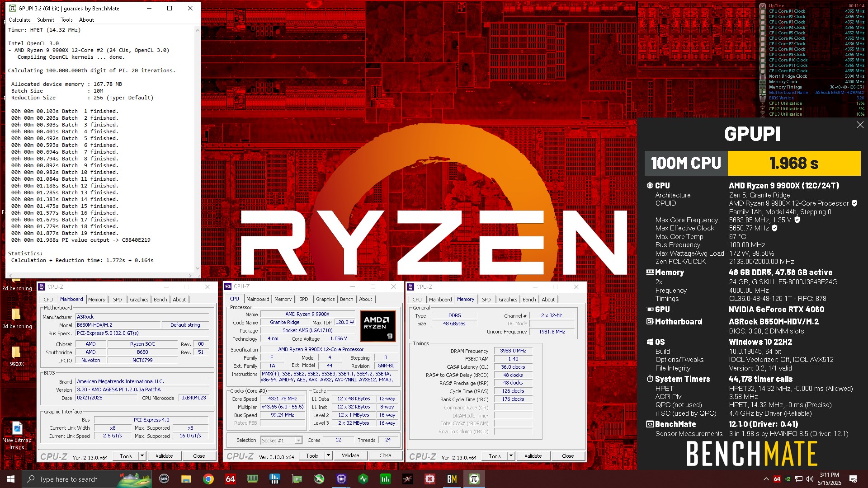Open Tools dropdown arrow in Memory CPU-Z

(x=511, y=456)
